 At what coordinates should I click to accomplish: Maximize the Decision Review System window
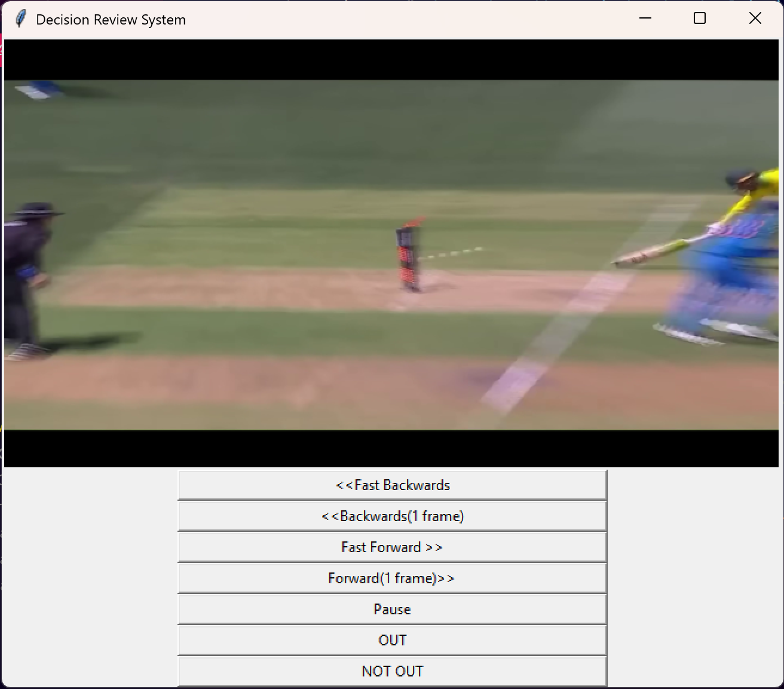coord(700,19)
